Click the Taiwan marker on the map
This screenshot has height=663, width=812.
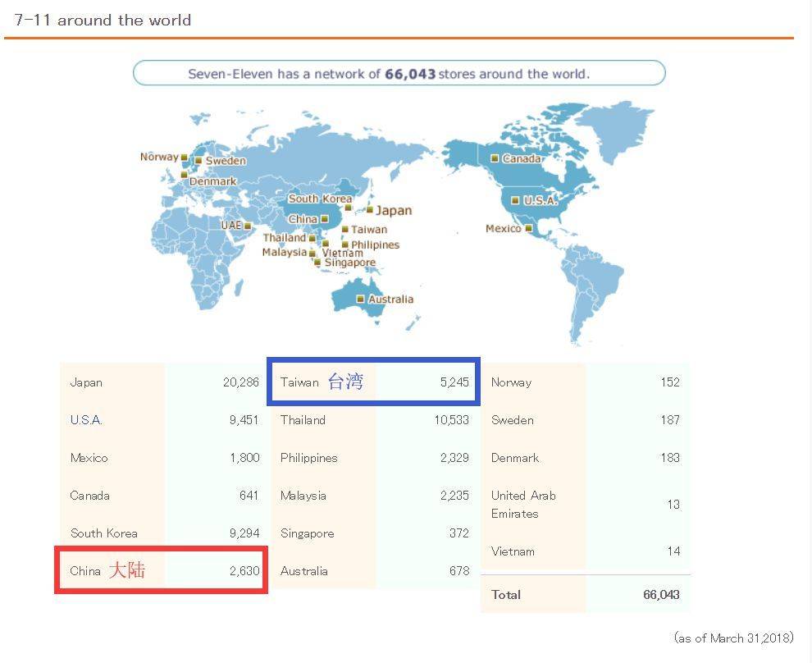[344, 229]
